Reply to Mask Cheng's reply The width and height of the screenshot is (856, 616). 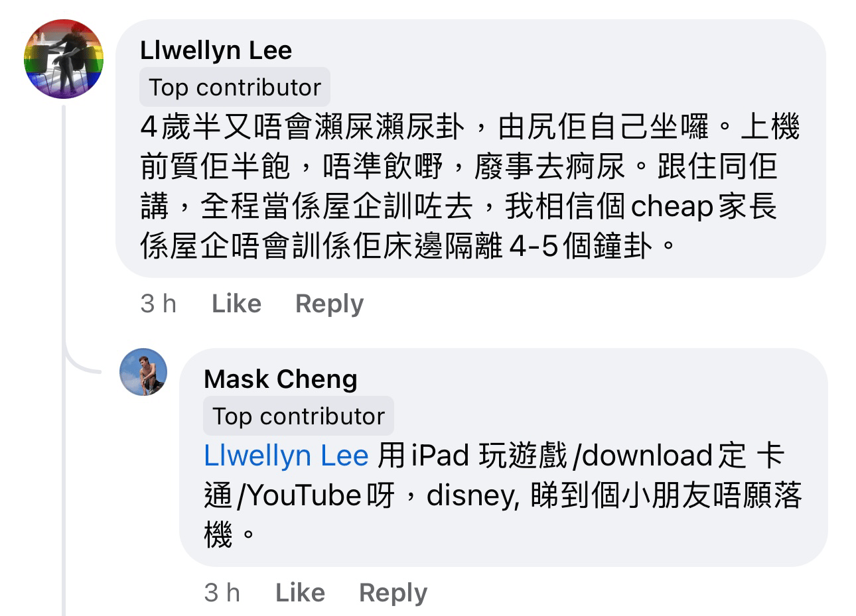click(x=393, y=593)
